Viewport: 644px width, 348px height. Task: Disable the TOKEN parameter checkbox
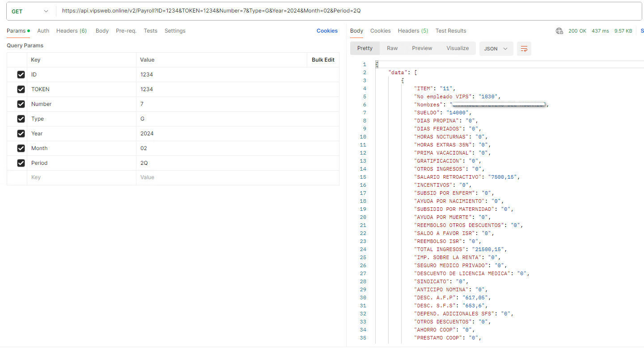[21, 89]
